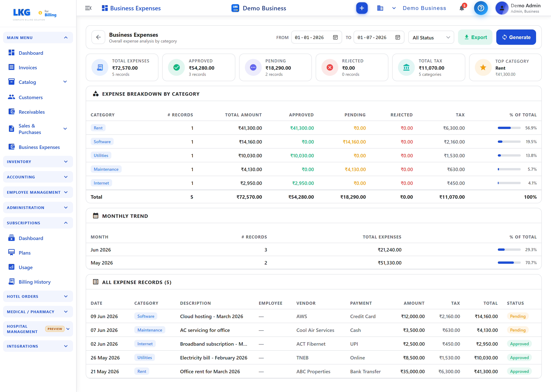Expand the Hospital Management section
This screenshot has width=551, height=392.
(38, 329)
